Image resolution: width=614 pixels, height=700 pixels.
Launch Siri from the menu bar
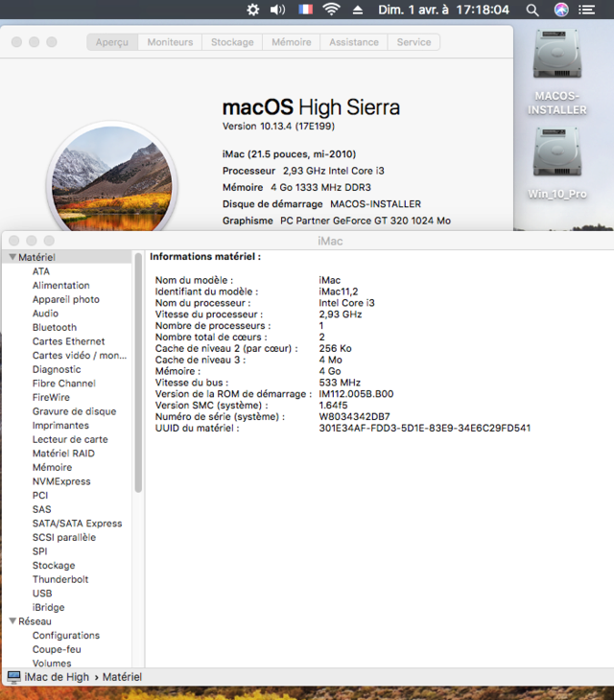coord(561,10)
